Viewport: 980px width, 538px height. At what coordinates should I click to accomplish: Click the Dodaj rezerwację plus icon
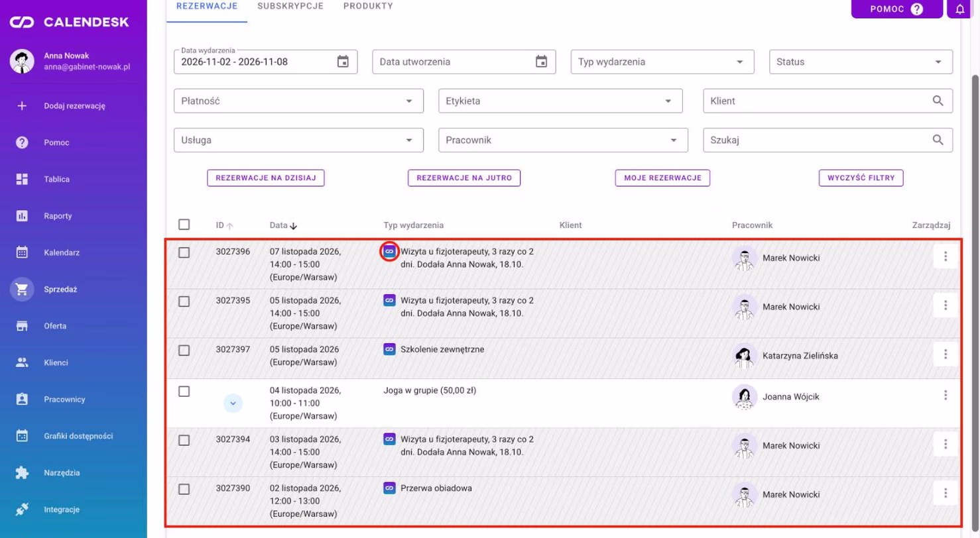[22, 105]
